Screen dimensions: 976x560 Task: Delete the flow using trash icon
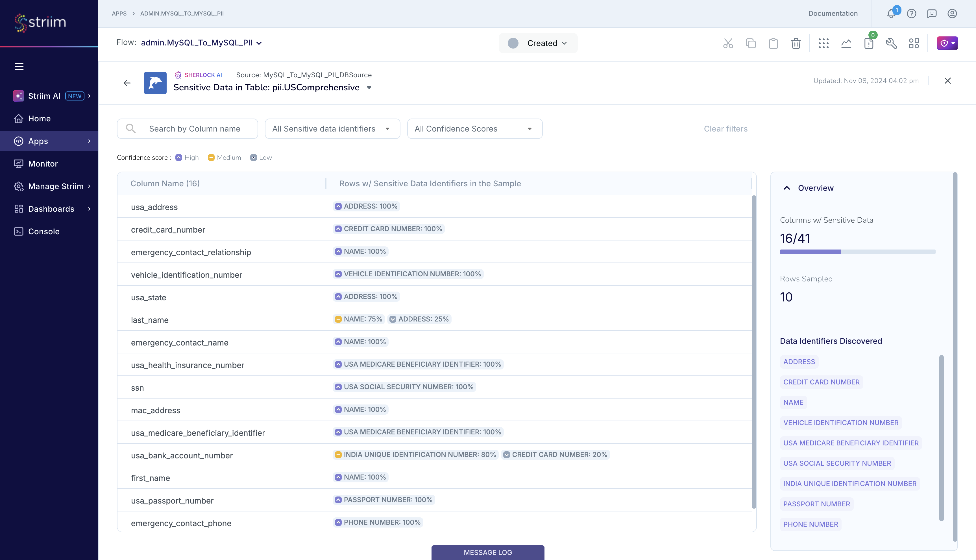(x=796, y=43)
